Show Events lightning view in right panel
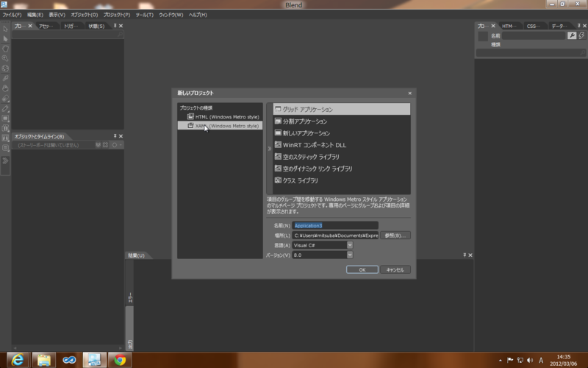 [x=581, y=35]
